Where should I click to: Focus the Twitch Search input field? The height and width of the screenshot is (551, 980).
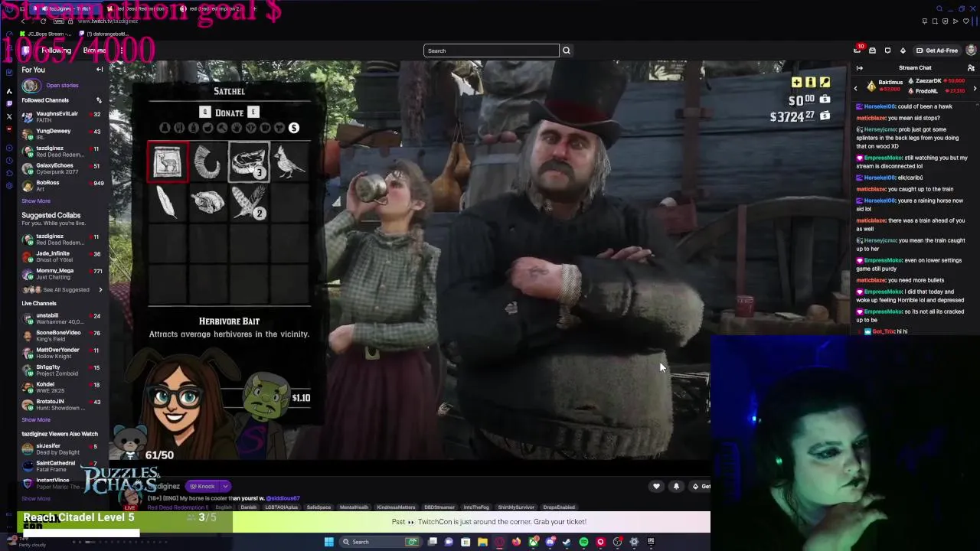[x=491, y=51]
